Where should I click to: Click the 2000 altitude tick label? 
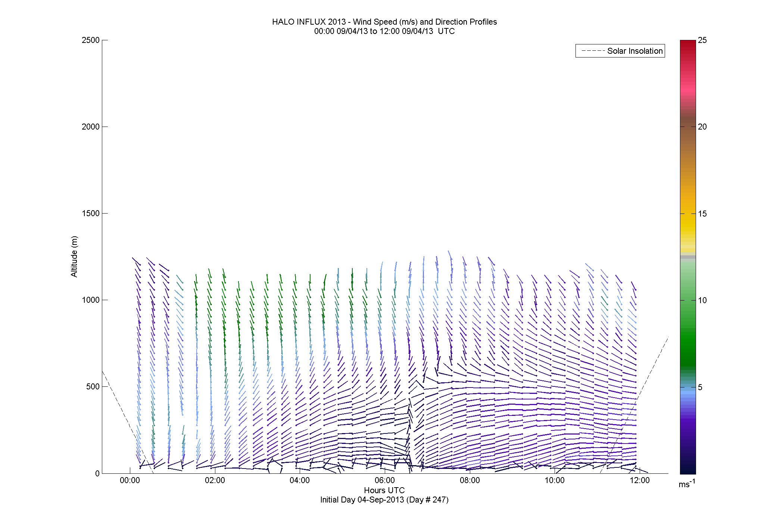pyautogui.click(x=91, y=127)
